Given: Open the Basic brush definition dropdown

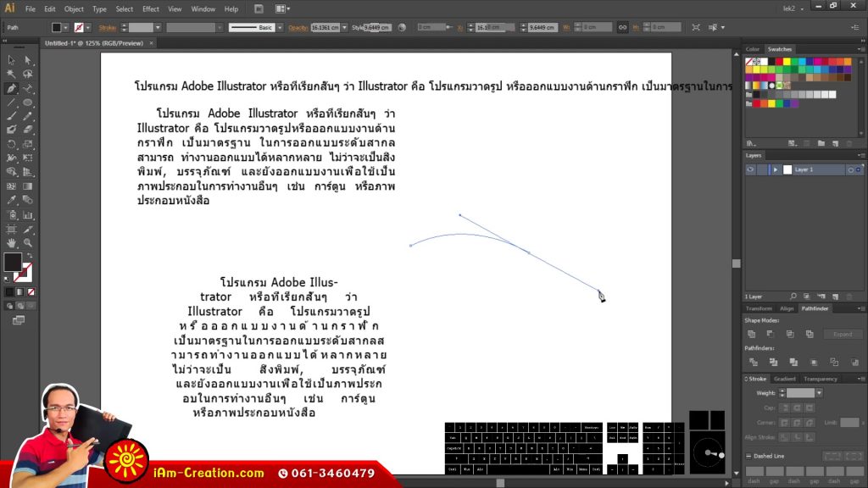Looking at the screenshot, I should 280,28.
